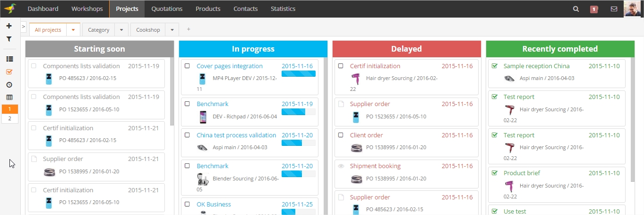Switch to list view icon in sidebar
The width and height of the screenshot is (644, 215).
pos(9,59)
